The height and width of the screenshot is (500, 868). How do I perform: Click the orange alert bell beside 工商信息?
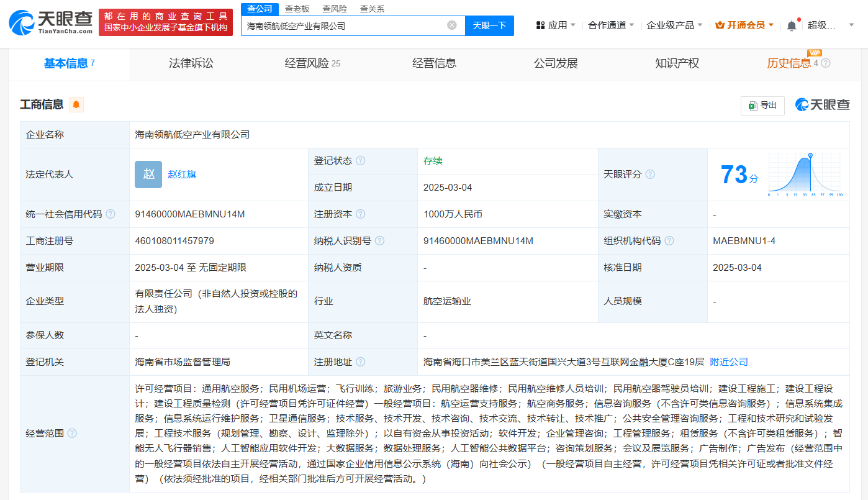(76, 104)
